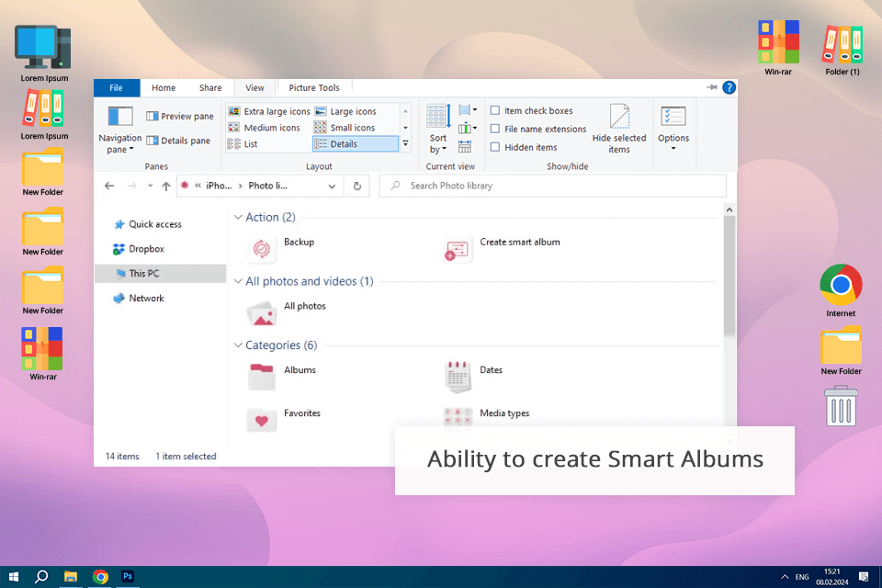Toggle the Details pane

tap(178, 141)
